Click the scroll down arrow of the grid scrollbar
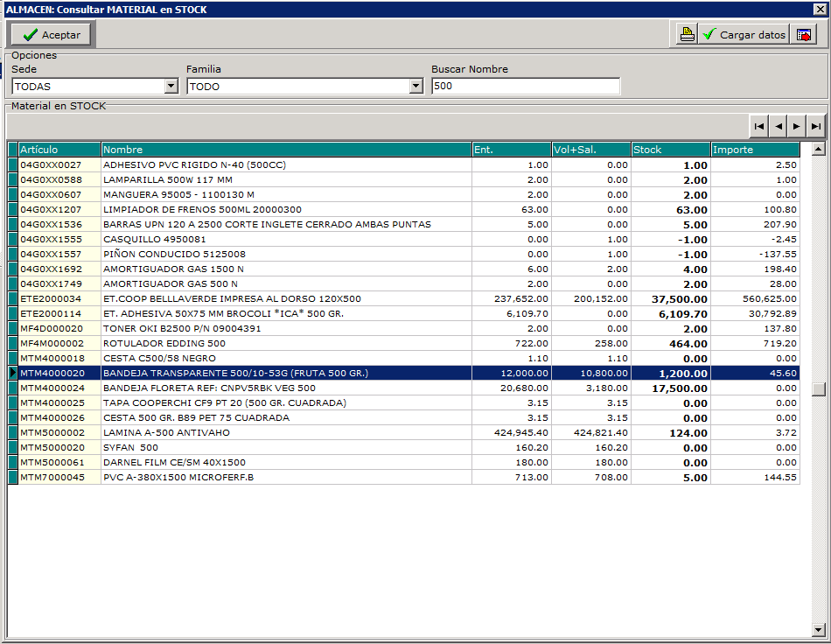Screen dimensions: 831x644 (819, 630)
